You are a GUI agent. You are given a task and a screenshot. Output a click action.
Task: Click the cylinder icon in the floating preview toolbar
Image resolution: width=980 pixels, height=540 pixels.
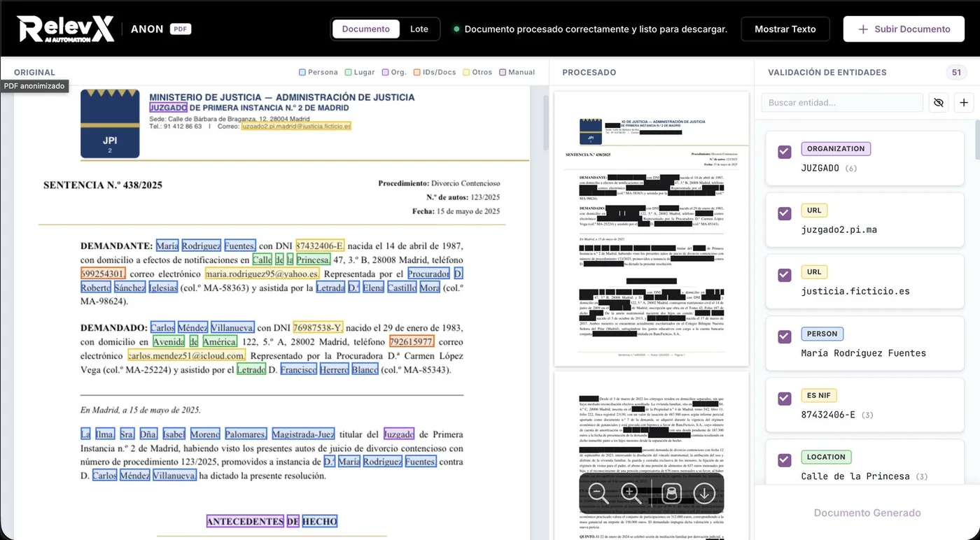671,493
